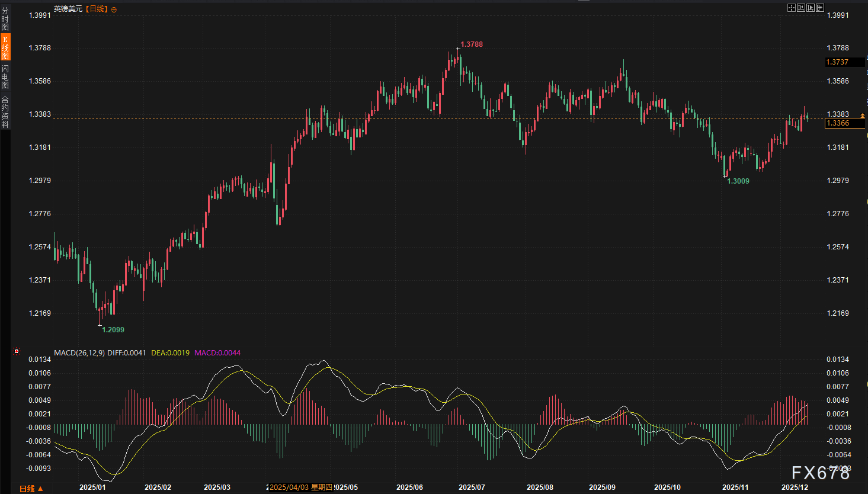Click the 1.3009 low price label

pyautogui.click(x=738, y=181)
